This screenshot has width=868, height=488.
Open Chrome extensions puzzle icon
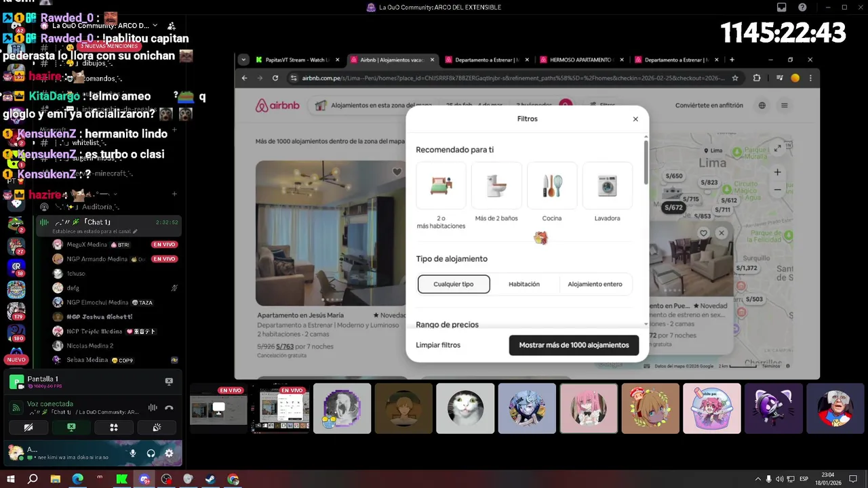(x=757, y=78)
